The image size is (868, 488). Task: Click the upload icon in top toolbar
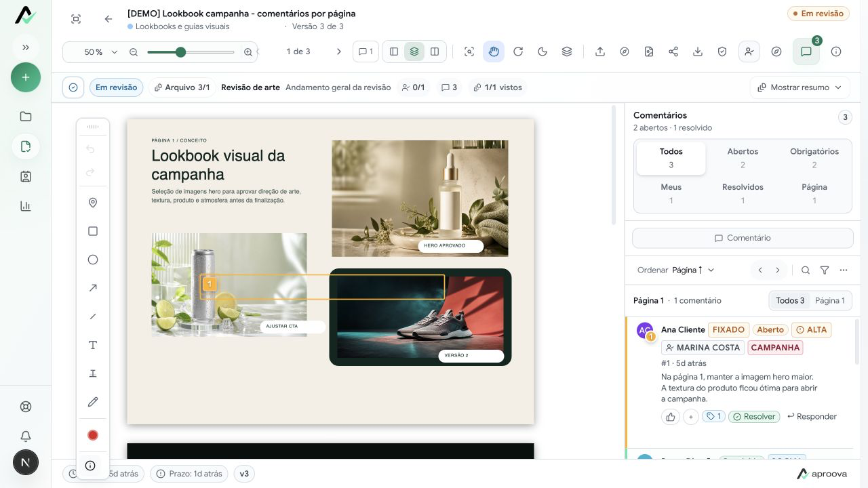tap(600, 52)
